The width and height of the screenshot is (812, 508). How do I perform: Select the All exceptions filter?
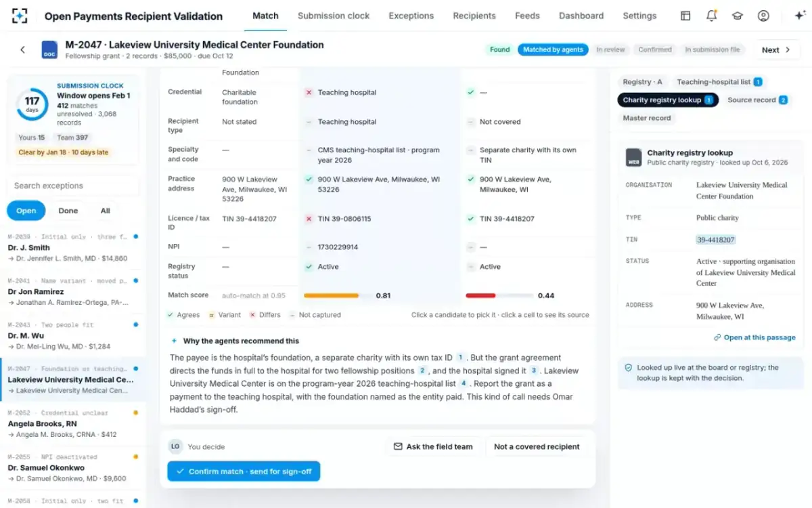[x=106, y=211]
